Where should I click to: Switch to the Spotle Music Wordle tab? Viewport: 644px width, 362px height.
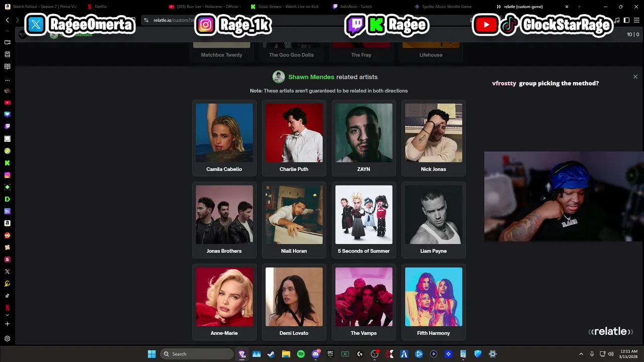450,7
